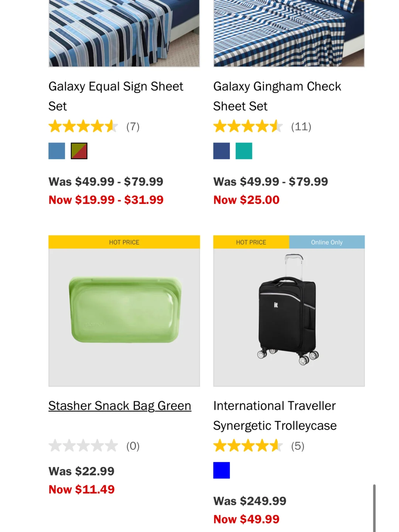Image resolution: width=399 pixels, height=532 pixels.
Task: Click the page scrollbar thumb
Action: (374, 508)
